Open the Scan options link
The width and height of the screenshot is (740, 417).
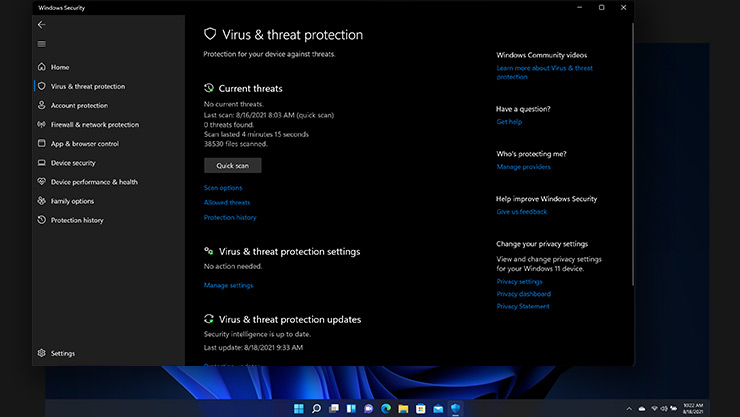tap(223, 188)
